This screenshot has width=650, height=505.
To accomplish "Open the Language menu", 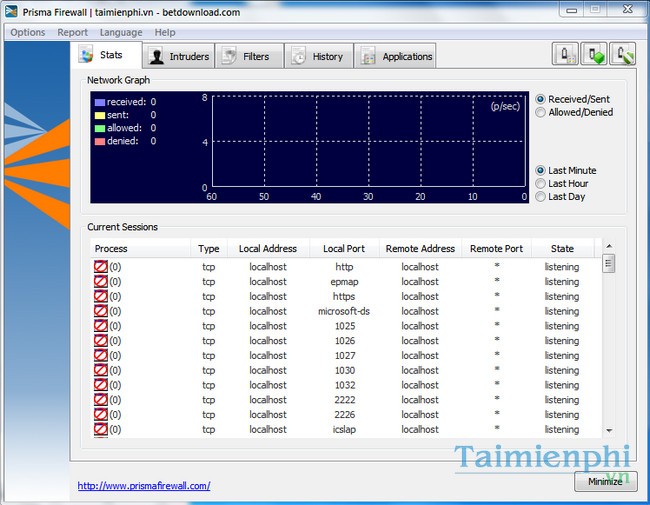I will (121, 32).
